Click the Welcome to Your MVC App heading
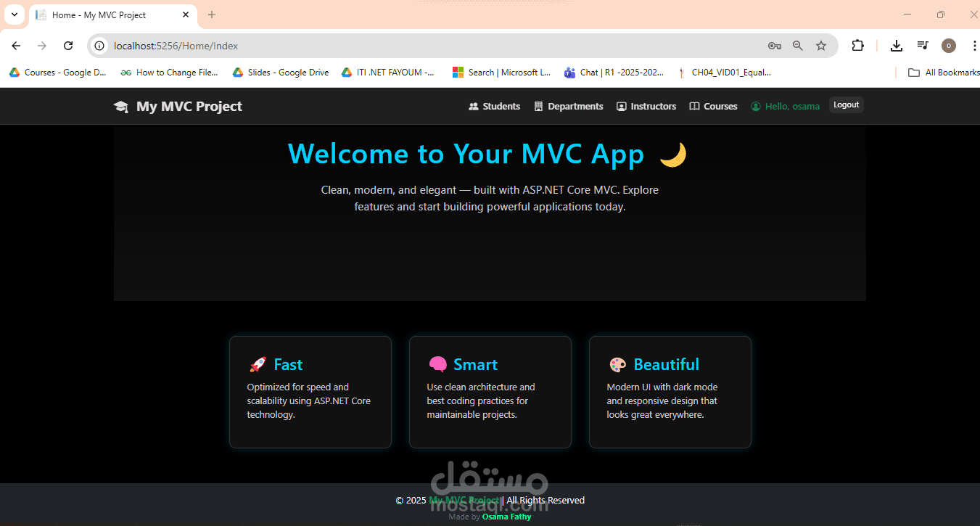980x526 pixels. [x=466, y=154]
